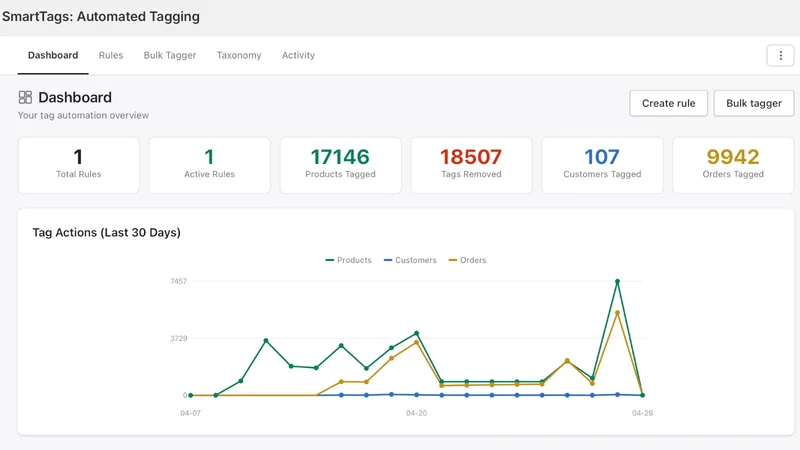View the Activity tab
This screenshot has height=450, width=800.
pyautogui.click(x=298, y=55)
